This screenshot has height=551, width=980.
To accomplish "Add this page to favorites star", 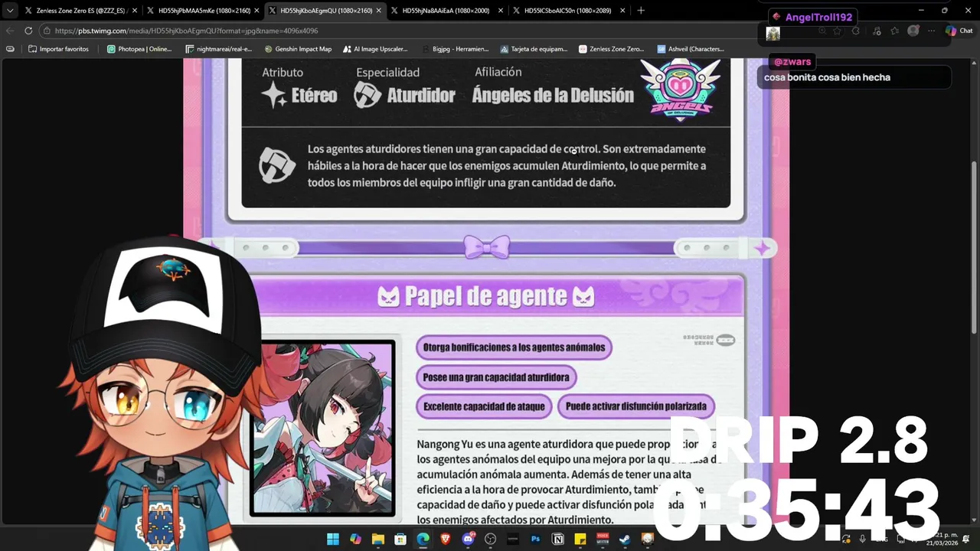I will [838, 31].
